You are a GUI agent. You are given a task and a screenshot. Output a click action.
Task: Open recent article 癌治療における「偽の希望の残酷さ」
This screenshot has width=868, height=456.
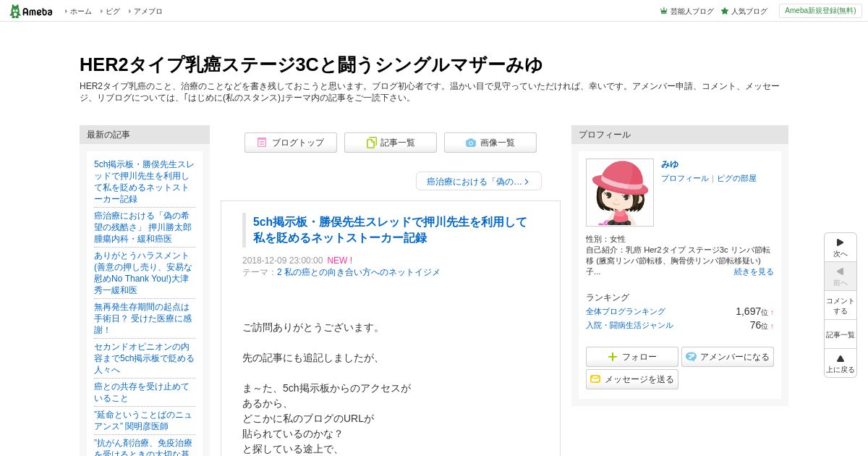tap(144, 227)
